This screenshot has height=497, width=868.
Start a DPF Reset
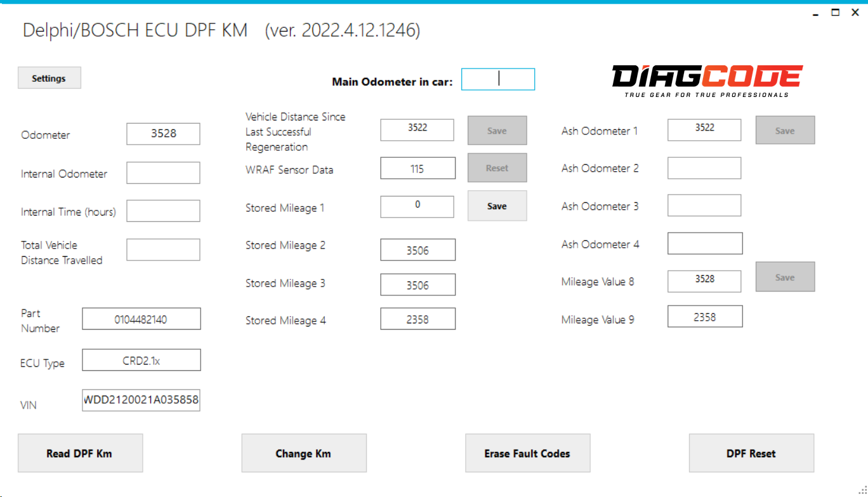[751, 453]
